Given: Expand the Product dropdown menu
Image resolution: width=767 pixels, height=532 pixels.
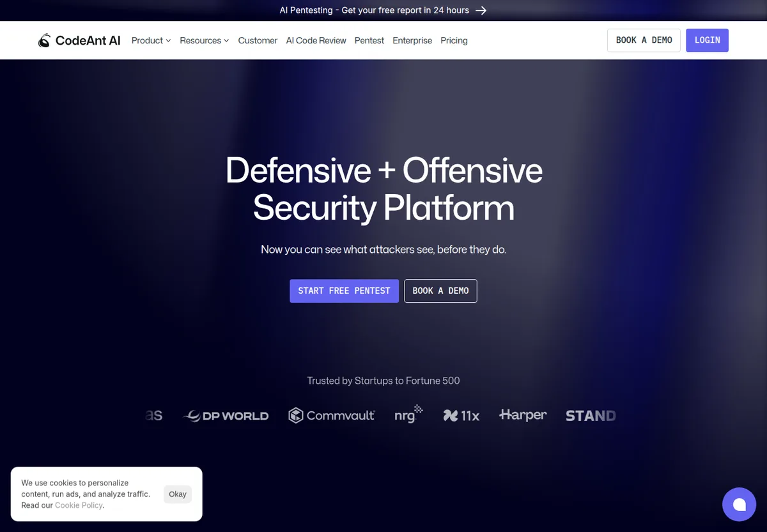Looking at the screenshot, I should tap(151, 40).
